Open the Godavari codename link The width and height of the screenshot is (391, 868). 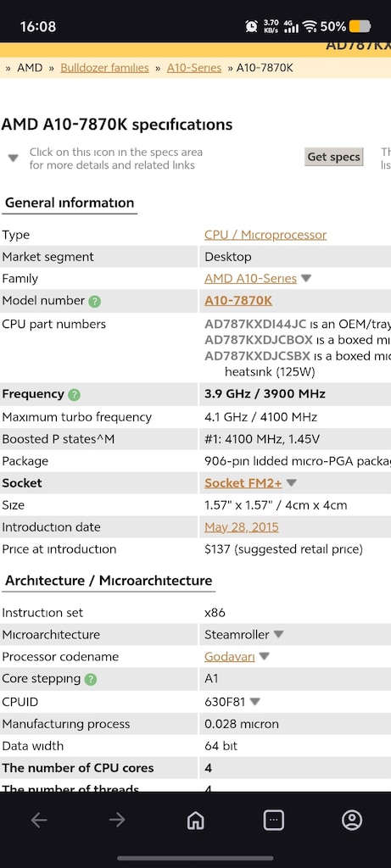230,657
